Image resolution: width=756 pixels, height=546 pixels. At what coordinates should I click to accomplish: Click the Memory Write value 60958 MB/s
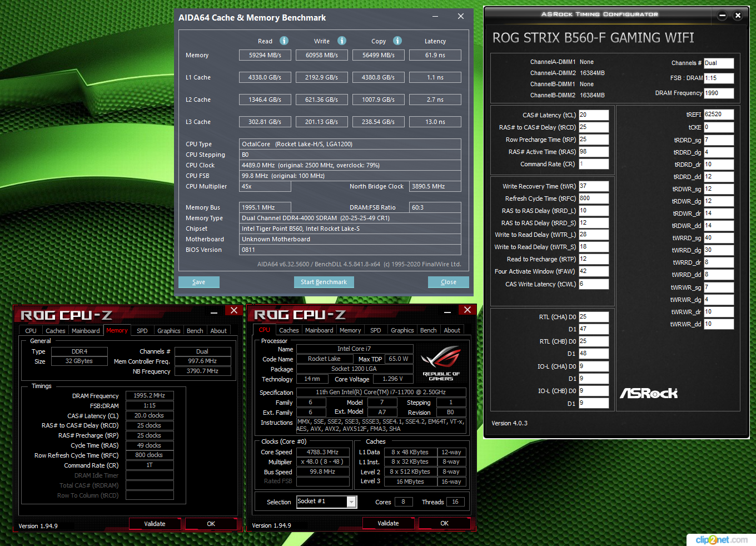coord(322,55)
